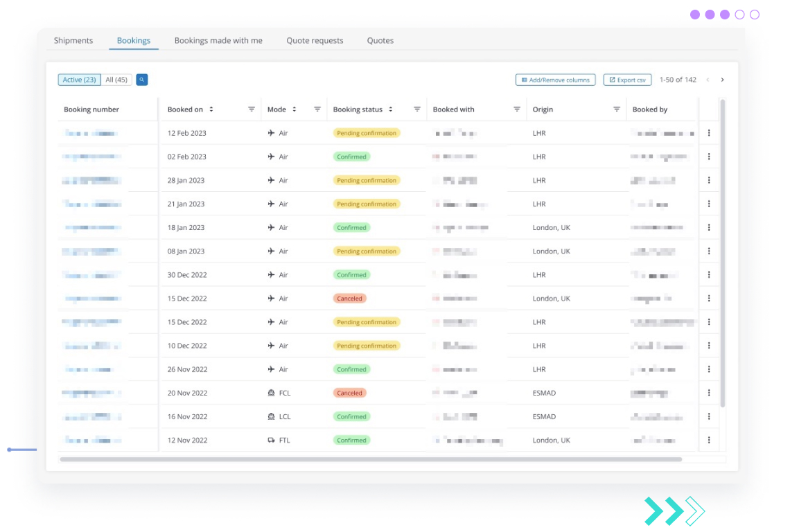This screenshot has height=532, width=808.
Task: Click the blue search icon button
Action: (141, 80)
